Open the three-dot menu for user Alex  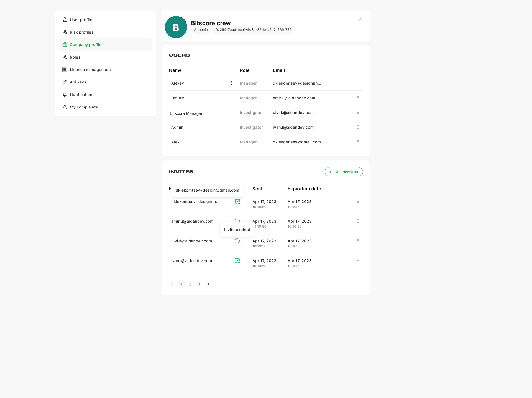tap(358, 142)
